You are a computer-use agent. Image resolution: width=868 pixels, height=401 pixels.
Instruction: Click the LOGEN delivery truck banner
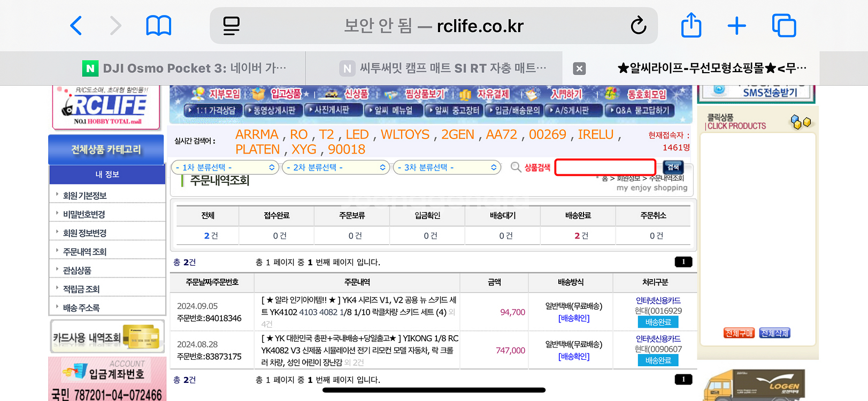(754, 385)
